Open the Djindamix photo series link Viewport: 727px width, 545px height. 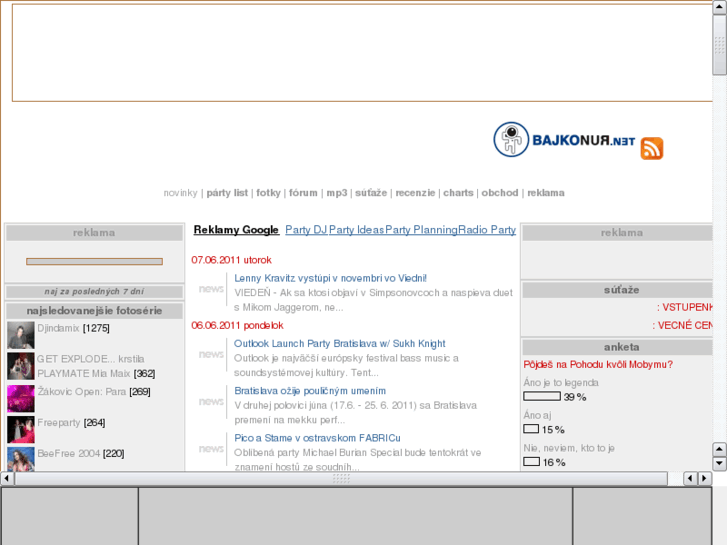coord(58,328)
